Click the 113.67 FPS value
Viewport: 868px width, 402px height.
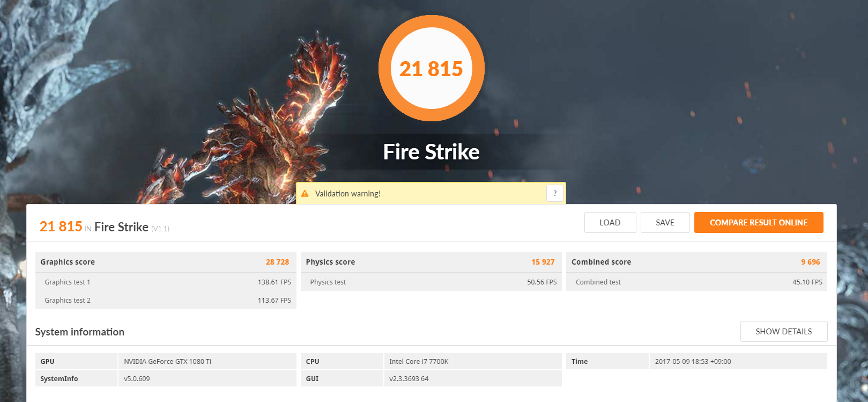click(275, 301)
